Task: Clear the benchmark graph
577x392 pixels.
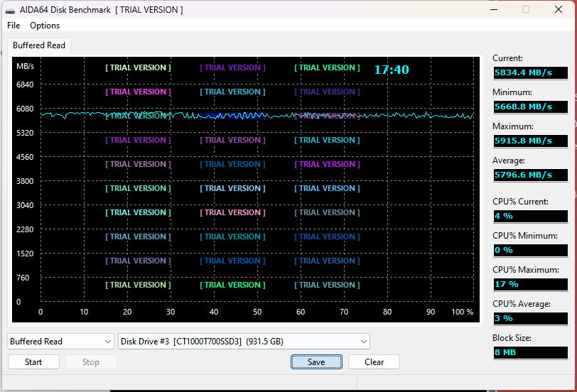Action: (374, 362)
